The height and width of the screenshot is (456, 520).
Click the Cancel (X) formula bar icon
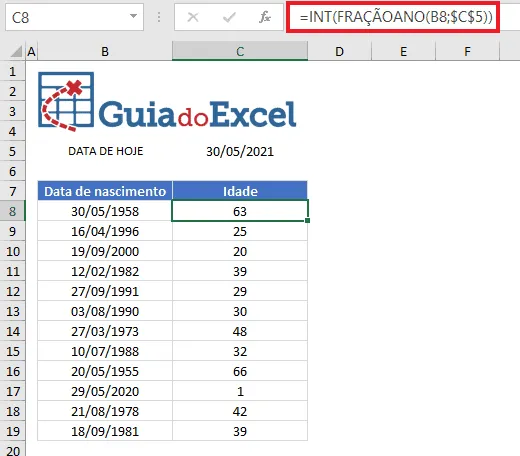click(x=193, y=17)
